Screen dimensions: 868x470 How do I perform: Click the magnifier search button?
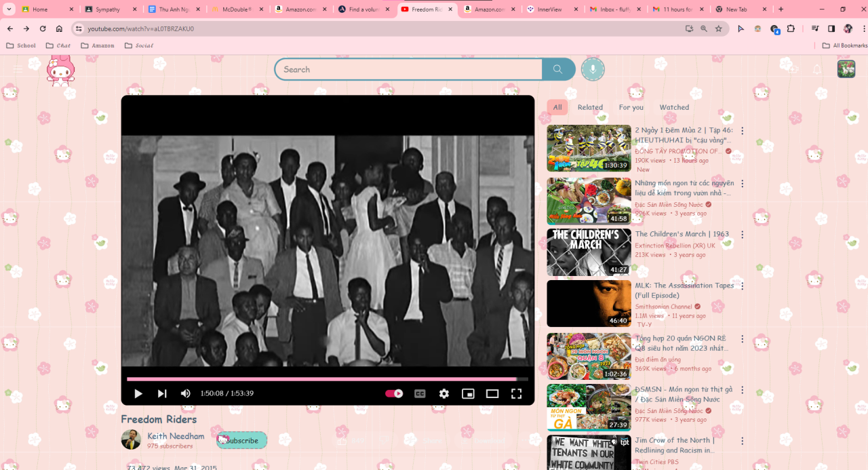point(558,69)
